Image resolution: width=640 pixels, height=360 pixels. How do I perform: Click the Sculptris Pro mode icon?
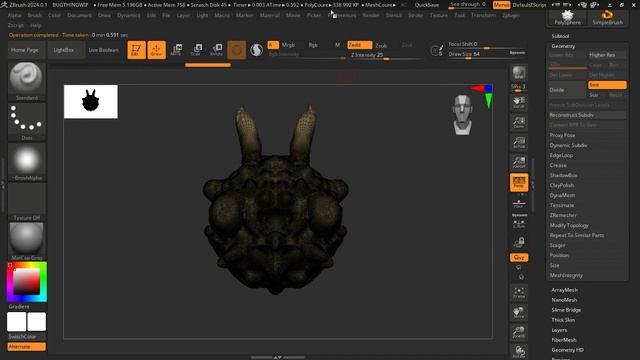pyautogui.click(x=256, y=50)
